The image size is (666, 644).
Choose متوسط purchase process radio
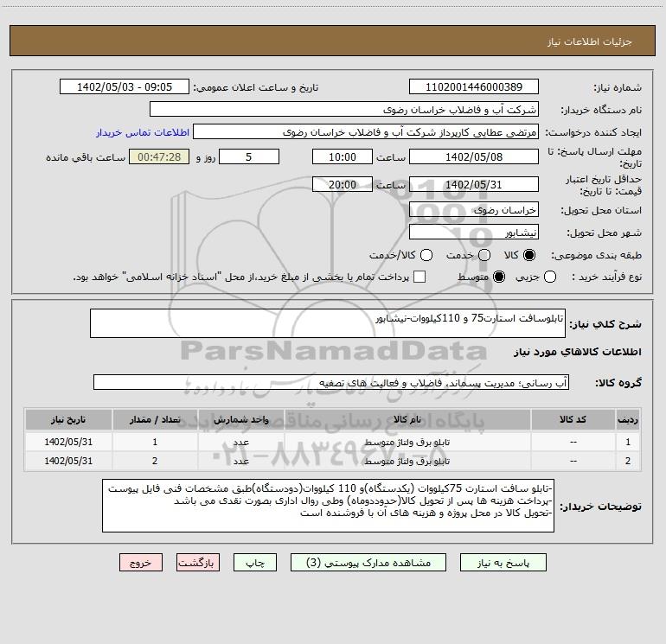[x=499, y=277]
